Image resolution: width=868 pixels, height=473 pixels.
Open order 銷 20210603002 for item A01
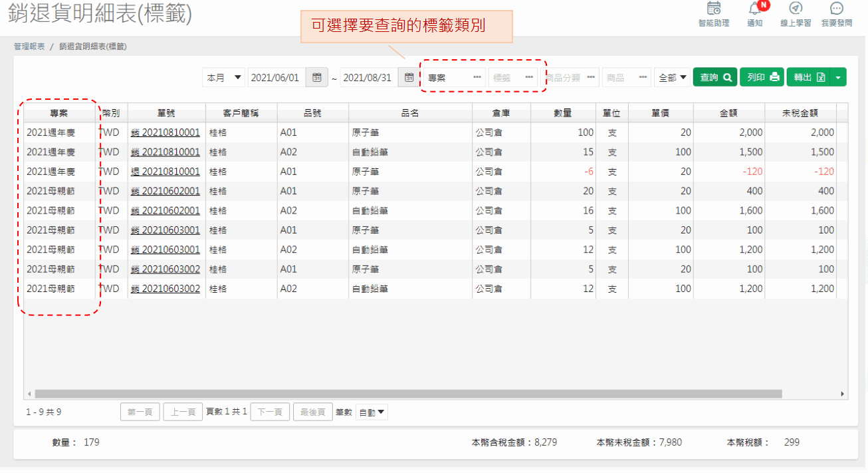click(165, 269)
